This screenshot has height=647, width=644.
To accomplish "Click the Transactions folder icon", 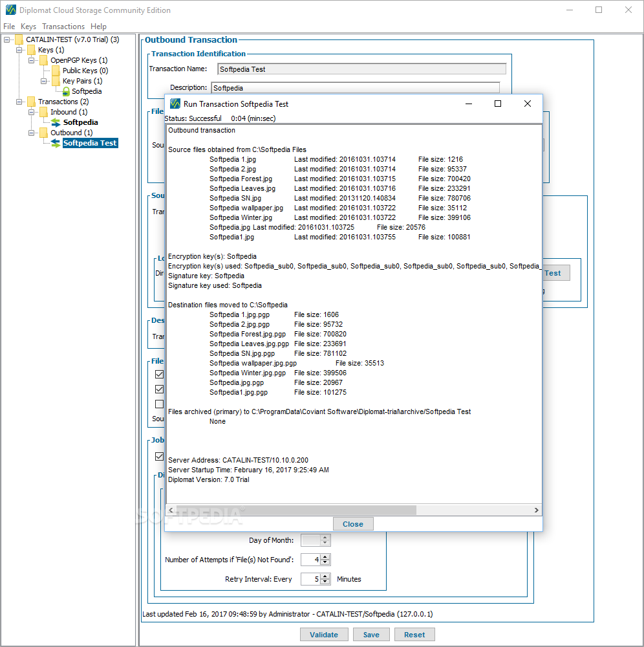I will [31, 102].
